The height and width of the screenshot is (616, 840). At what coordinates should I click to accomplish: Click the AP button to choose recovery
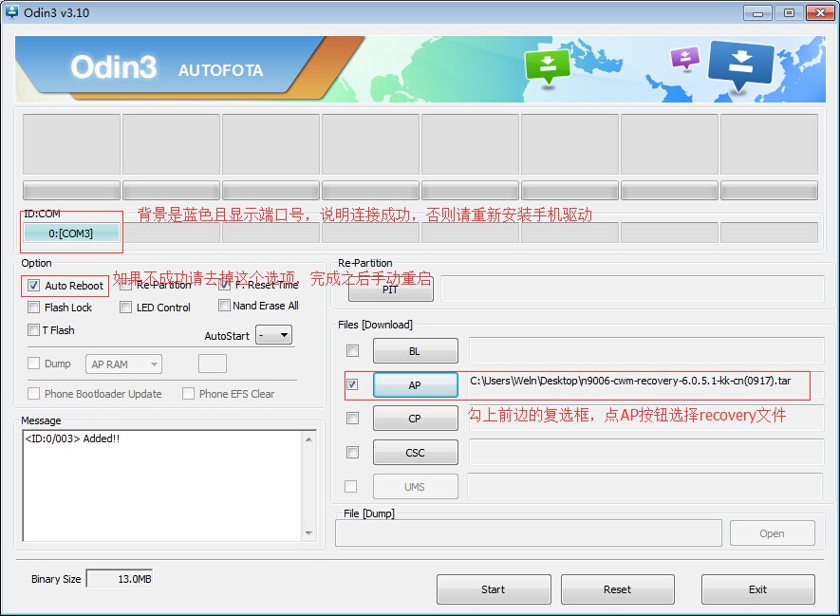coord(415,385)
